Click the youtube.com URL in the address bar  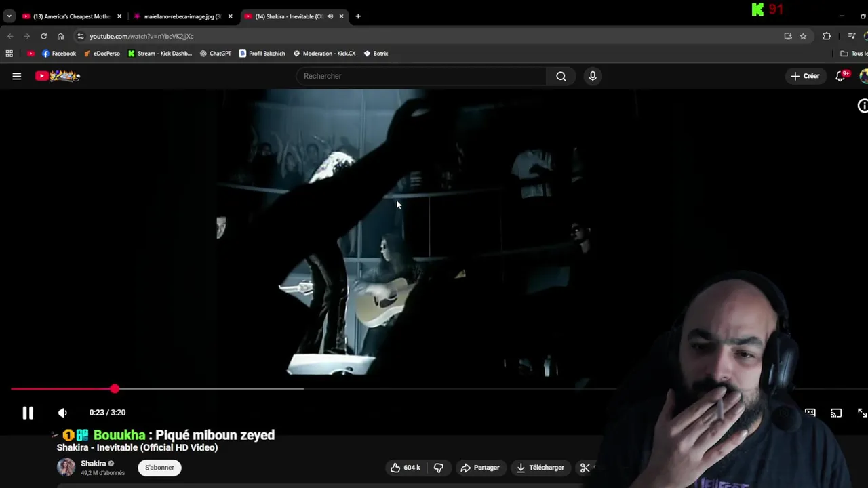pos(141,36)
